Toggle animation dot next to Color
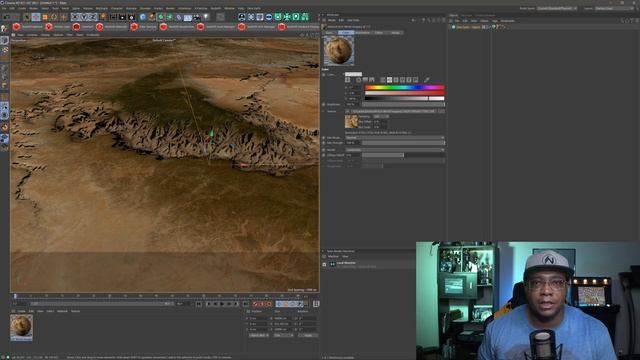The width and height of the screenshot is (640, 360). tap(324, 75)
